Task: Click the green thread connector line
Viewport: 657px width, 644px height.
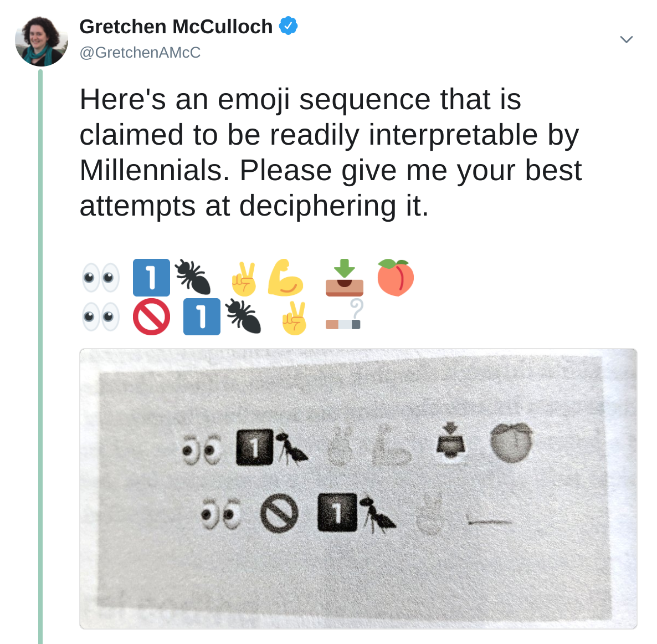Action: pos(40,356)
